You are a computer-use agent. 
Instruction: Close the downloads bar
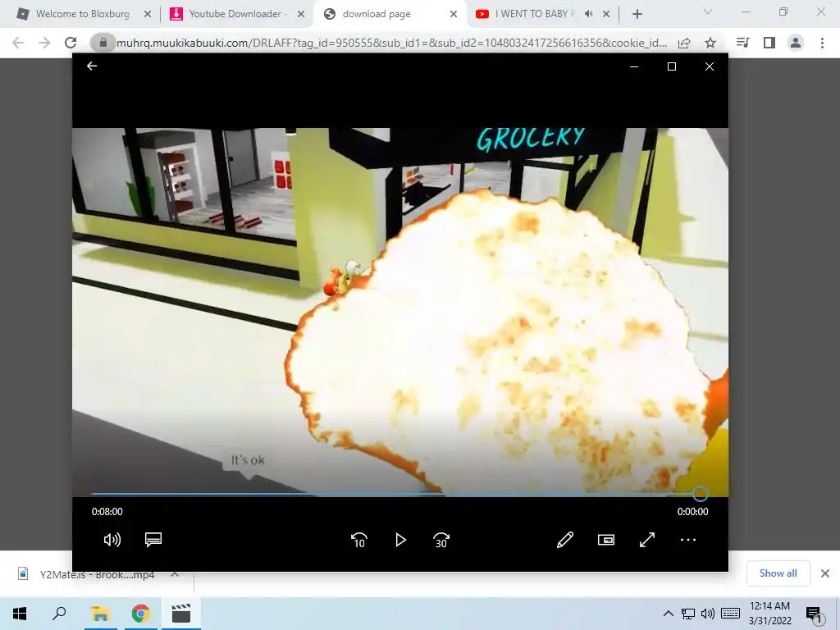tap(825, 573)
